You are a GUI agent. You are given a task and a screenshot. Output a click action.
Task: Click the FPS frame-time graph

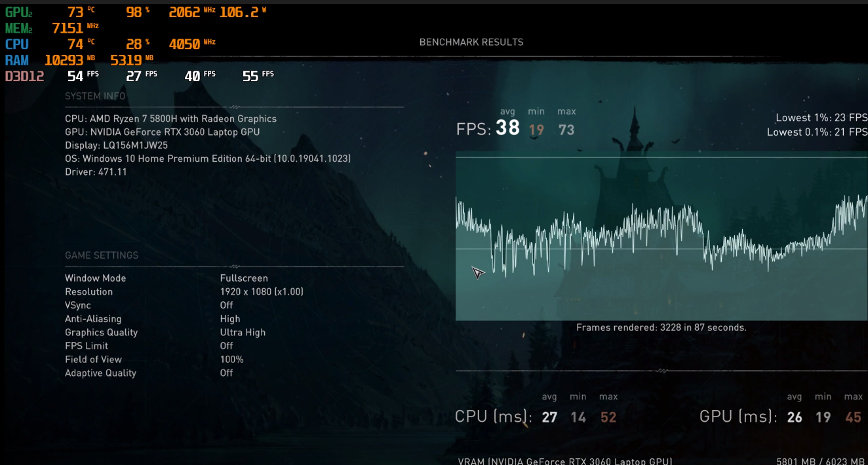[661, 236]
